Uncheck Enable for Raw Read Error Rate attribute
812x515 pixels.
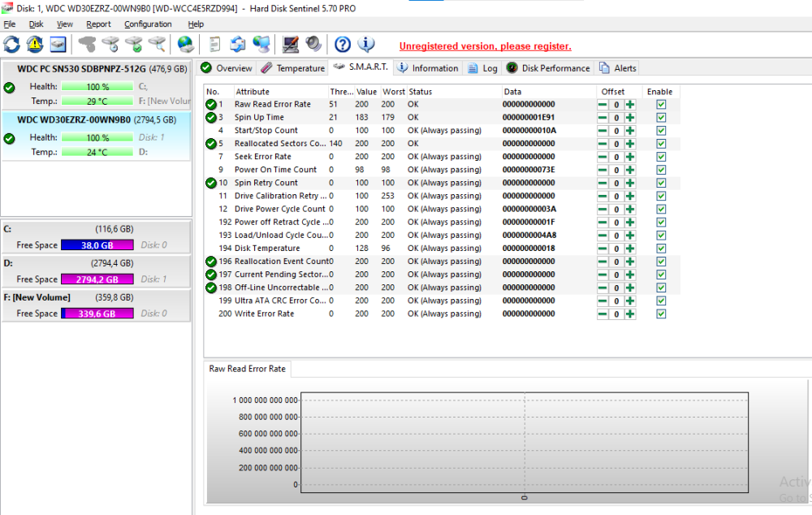(660, 104)
